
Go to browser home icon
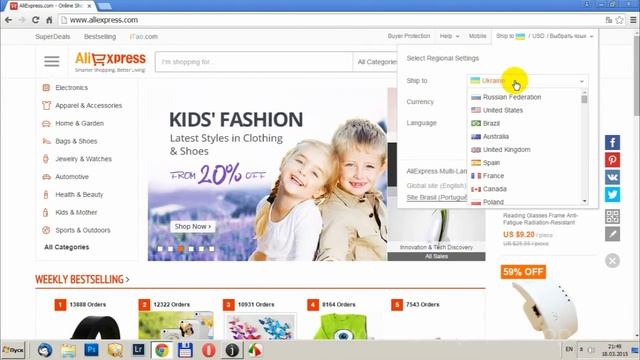tap(49, 20)
